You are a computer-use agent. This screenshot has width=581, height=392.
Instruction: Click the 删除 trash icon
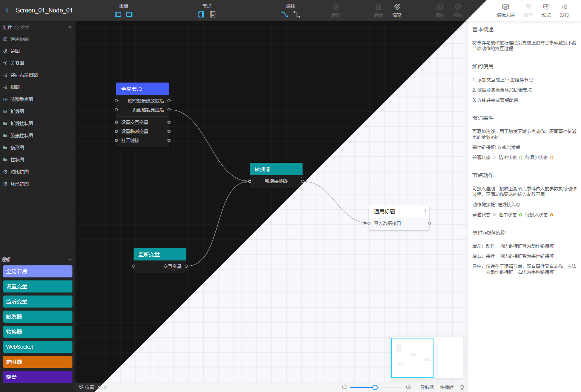point(379,7)
